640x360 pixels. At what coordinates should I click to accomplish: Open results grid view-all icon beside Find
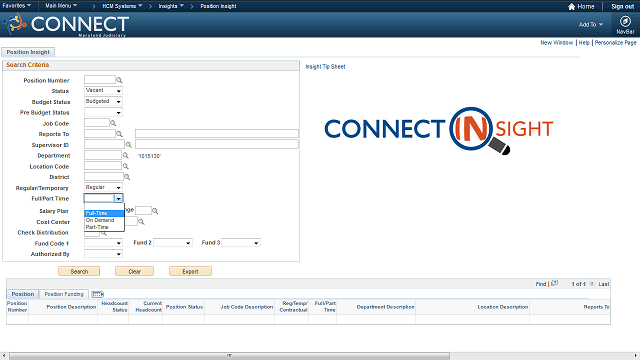point(554,283)
